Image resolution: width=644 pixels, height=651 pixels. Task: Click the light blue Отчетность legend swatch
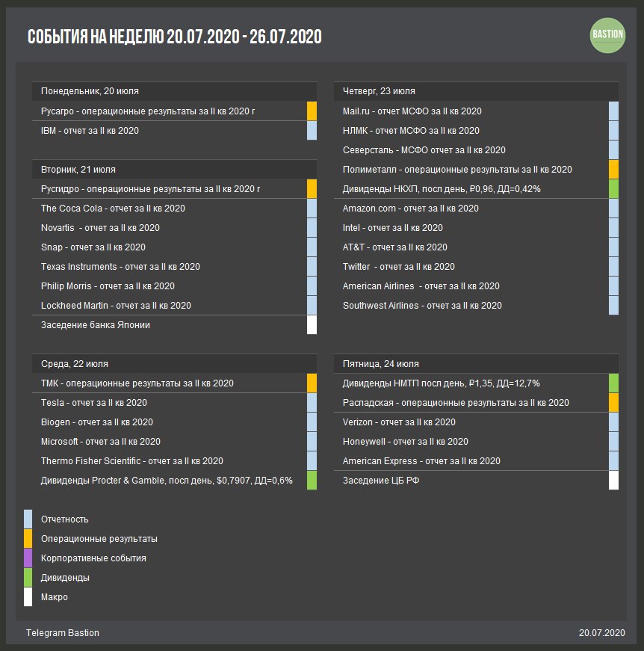point(28,519)
